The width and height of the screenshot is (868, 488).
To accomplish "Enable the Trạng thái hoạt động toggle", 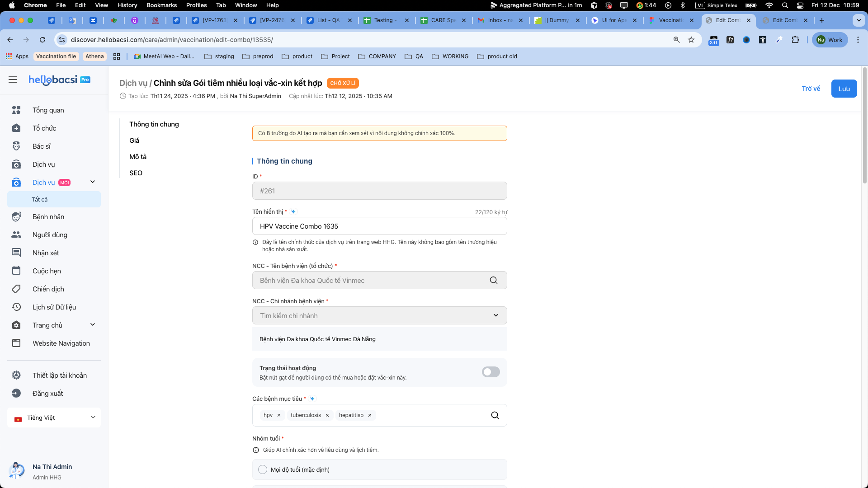I will tap(491, 372).
